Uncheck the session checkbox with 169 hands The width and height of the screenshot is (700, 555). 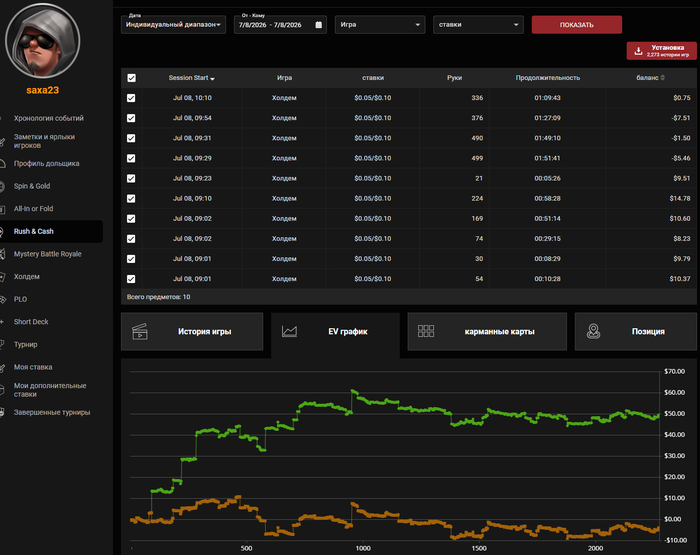131,218
